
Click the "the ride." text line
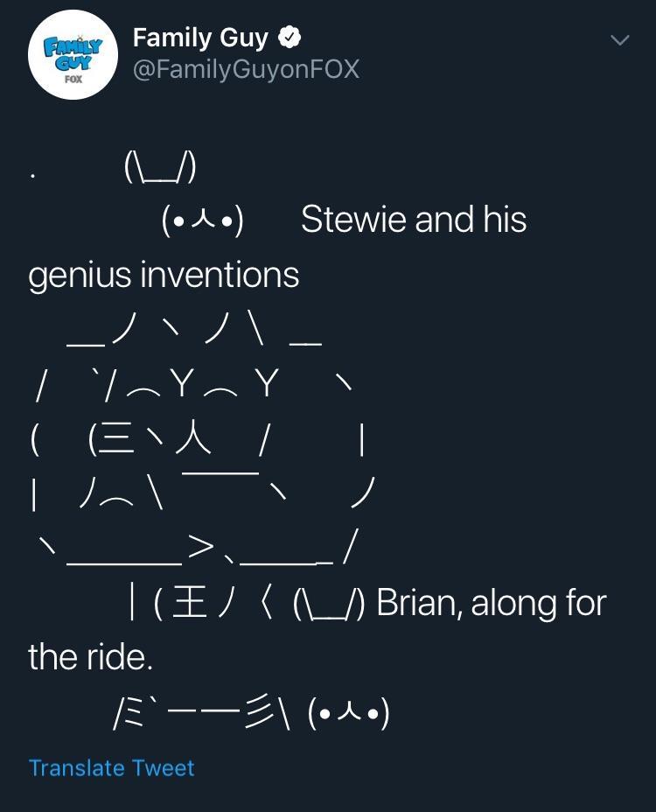90,658
